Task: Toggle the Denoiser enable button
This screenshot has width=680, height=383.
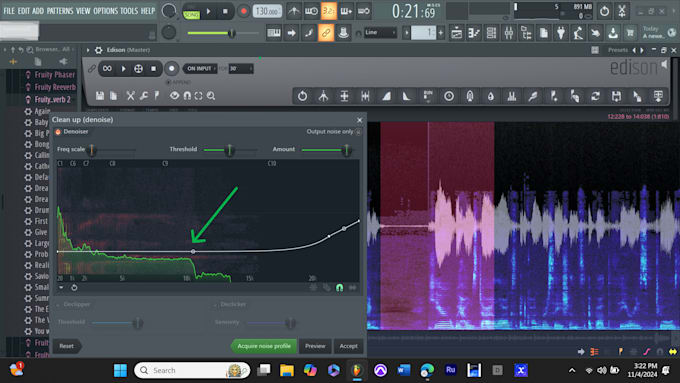Action: [x=58, y=132]
